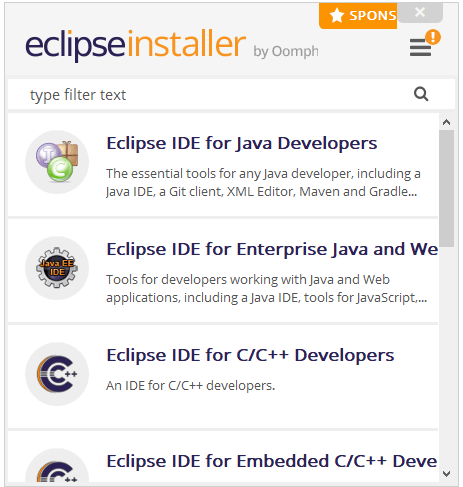Open the orange SPONSOR button
Viewport: 463px width, 487px height.
click(x=358, y=16)
